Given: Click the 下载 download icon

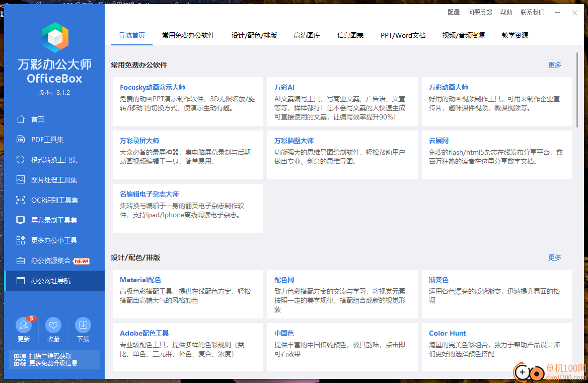Looking at the screenshot, I should (83, 325).
